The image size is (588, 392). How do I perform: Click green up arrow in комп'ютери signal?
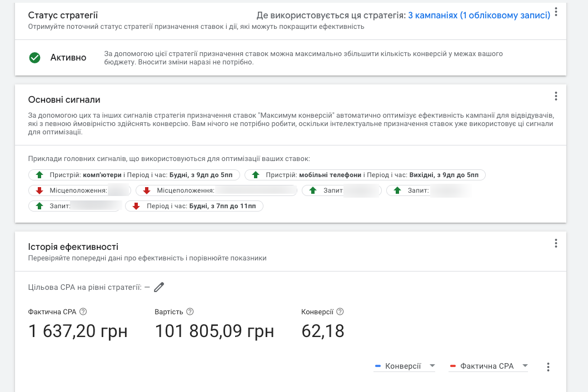(x=39, y=175)
